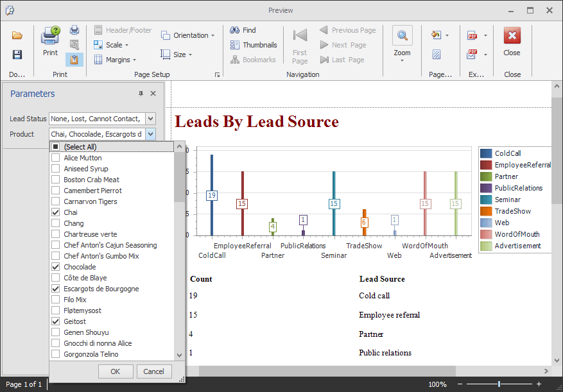This screenshot has height=392, width=563.
Task: Click the Find binoculars icon
Action: point(235,30)
